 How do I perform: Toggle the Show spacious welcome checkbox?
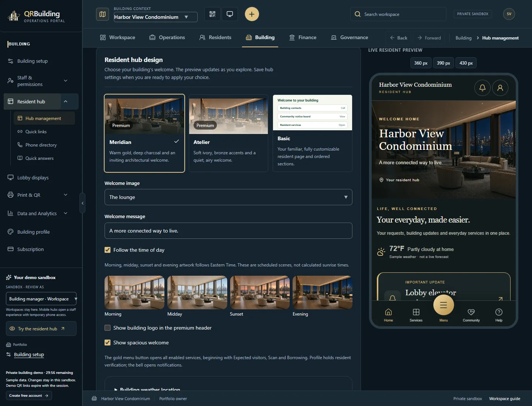coord(108,343)
